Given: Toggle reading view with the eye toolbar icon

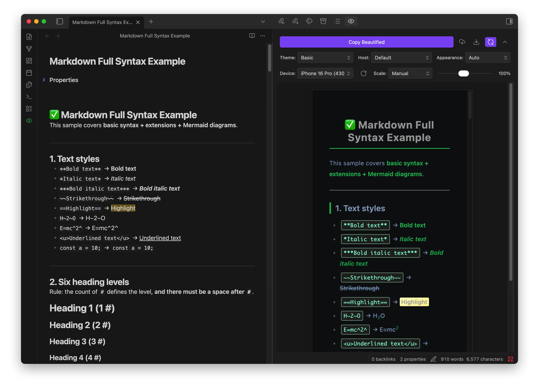Looking at the screenshot, I should (351, 21).
